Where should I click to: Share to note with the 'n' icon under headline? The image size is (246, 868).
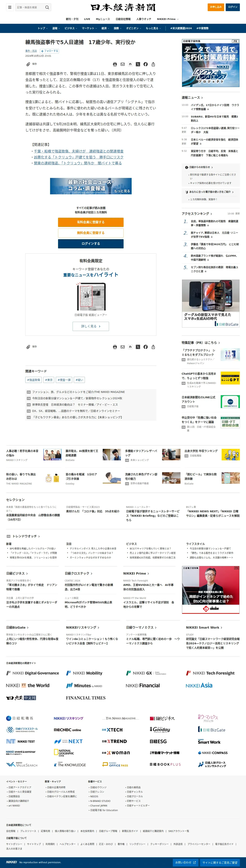[x=130, y=64]
